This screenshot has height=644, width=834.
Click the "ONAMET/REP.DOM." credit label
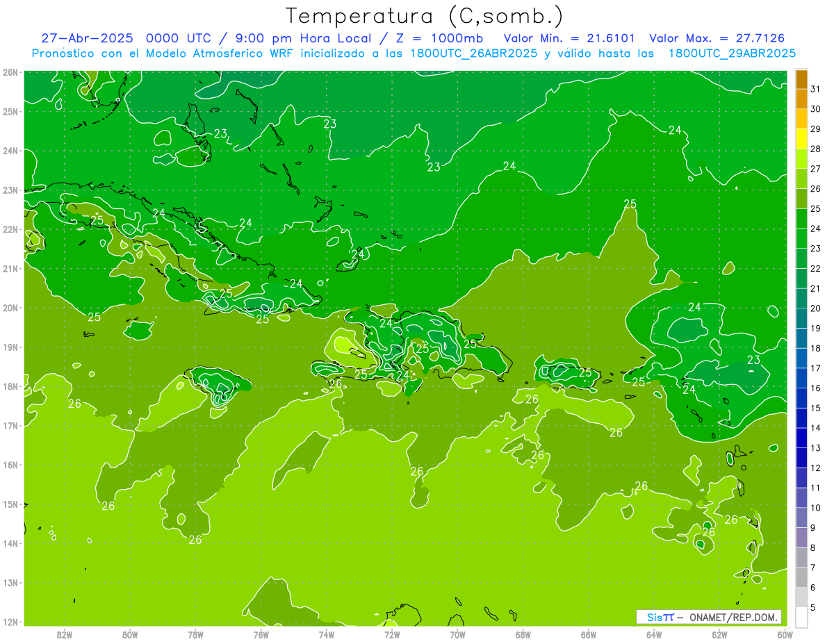point(734,617)
